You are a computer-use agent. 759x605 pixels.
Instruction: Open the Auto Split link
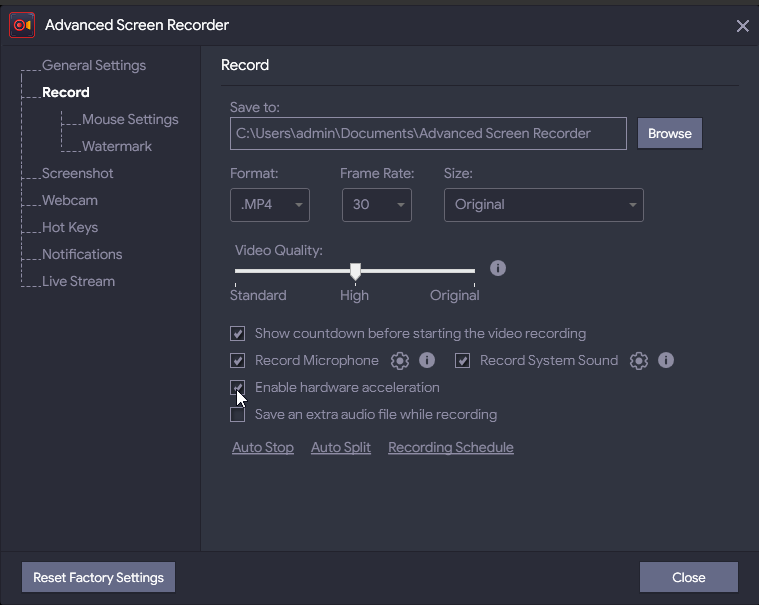coord(341,447)
